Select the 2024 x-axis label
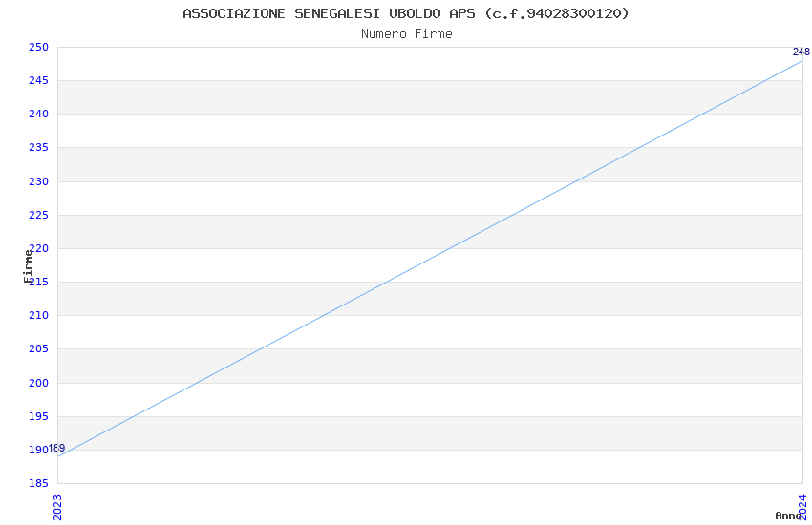This screenshot has height=525, width=812. (x=802, y=508)
